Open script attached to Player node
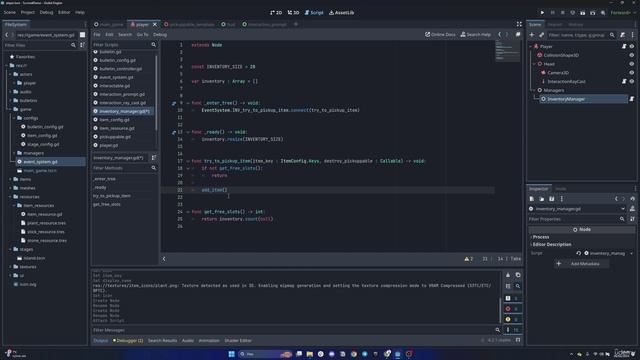Image resolution: width=640 pixels, height=360 pixels. pos(624,47)
